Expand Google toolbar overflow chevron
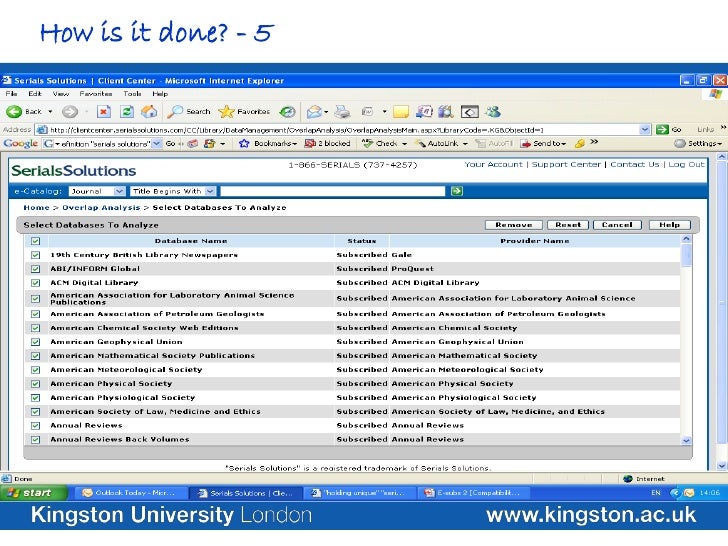This screenshot has height=546, width=728. pyautogui.click(x=594, y=142)
